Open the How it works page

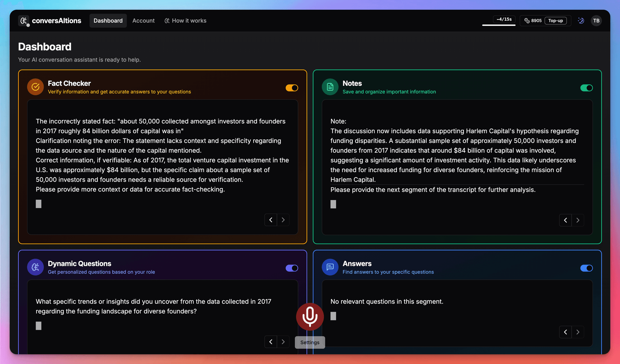[185, 21]
